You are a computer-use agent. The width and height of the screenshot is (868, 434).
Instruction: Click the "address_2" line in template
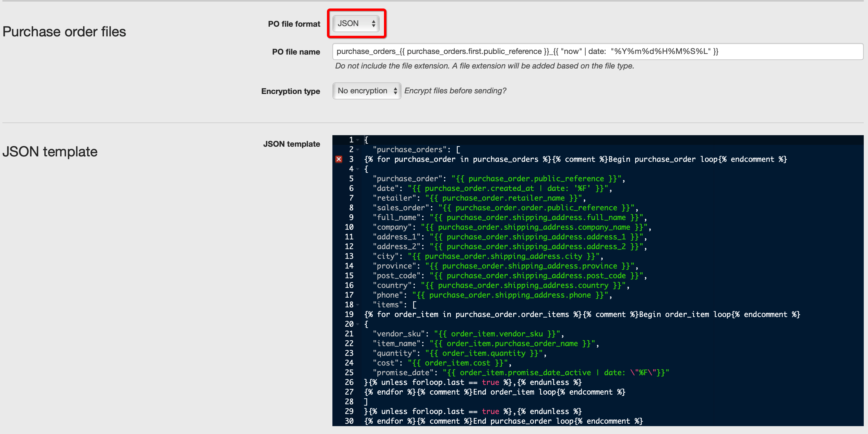pos(510,247)
